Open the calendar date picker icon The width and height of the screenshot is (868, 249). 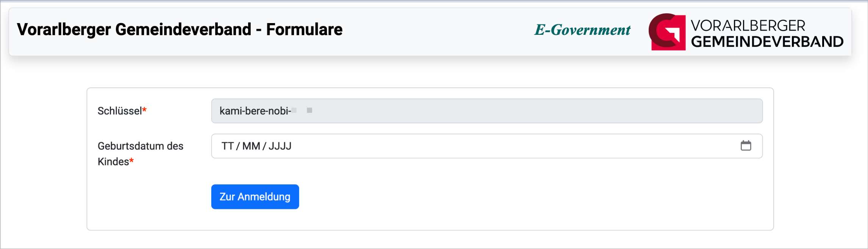(746, 146)
